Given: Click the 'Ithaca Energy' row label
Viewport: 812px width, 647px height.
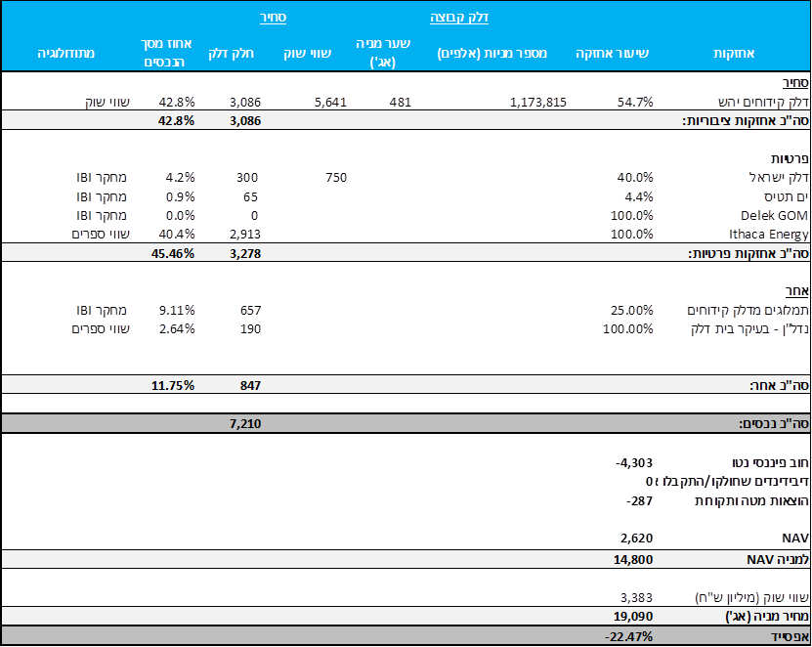Looking at the screenshot, I should coord(768,235).
